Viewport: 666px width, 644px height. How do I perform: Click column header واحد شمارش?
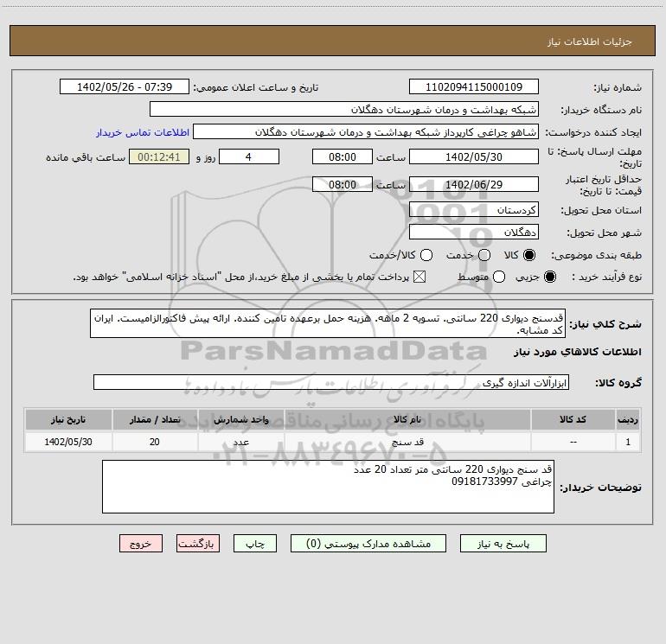[x=240, y=419]
